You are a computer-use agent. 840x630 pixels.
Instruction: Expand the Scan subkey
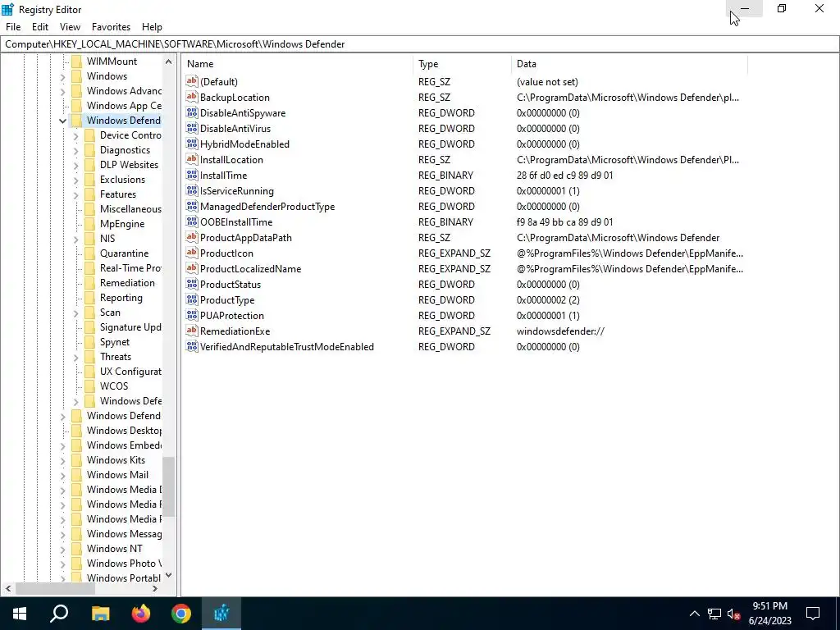76,313
